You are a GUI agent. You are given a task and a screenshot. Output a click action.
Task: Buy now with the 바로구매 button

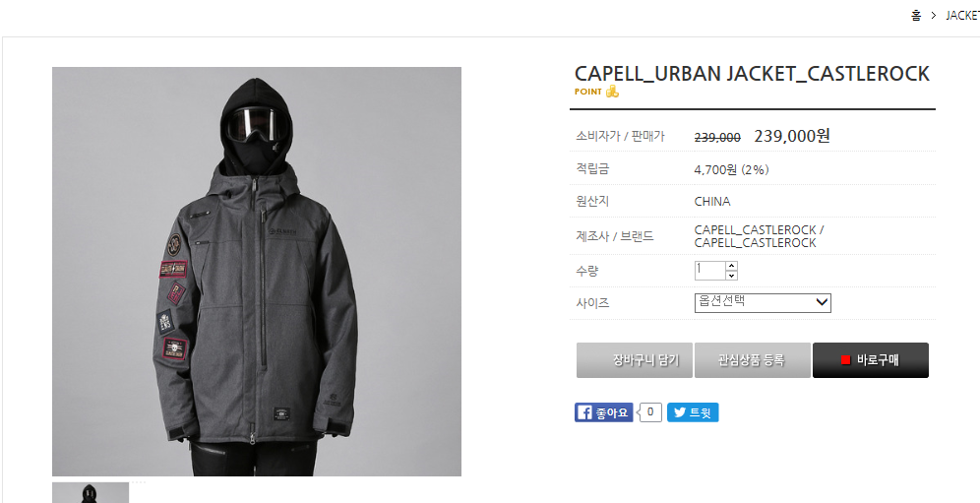coord(871,360)
